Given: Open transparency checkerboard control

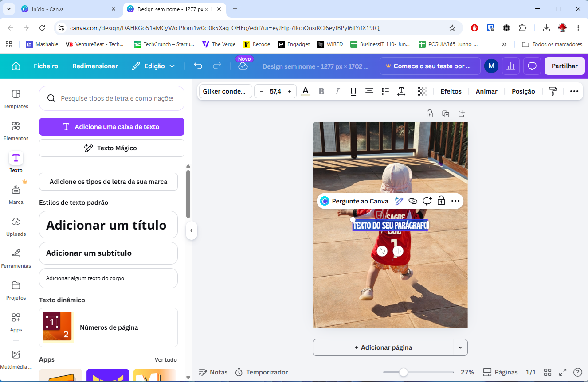Looking at the screenshot, I should click(x=423, y=91).
